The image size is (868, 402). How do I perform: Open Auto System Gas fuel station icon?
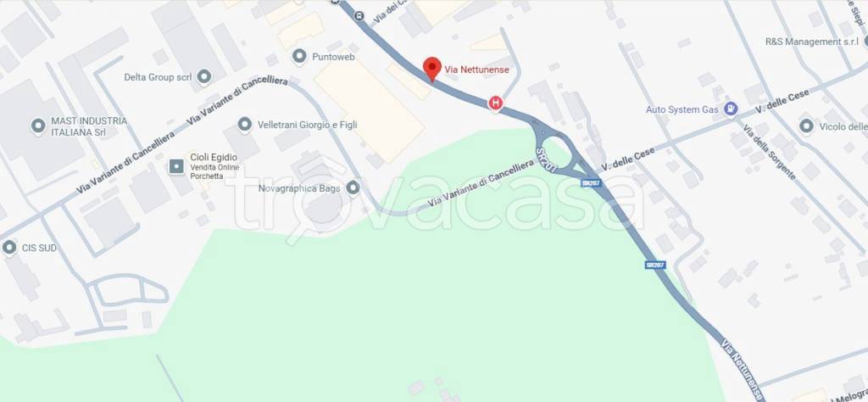tap(732, 109)
